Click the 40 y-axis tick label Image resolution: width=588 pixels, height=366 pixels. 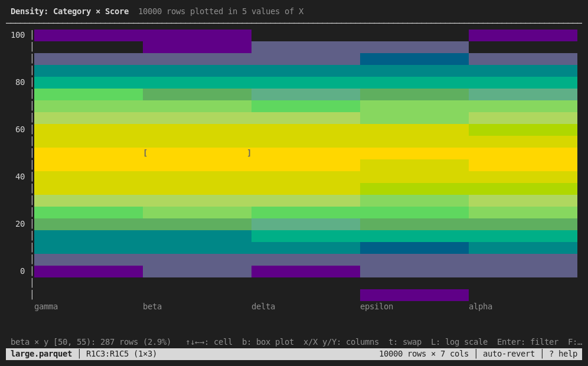click(x=20, y=177)
